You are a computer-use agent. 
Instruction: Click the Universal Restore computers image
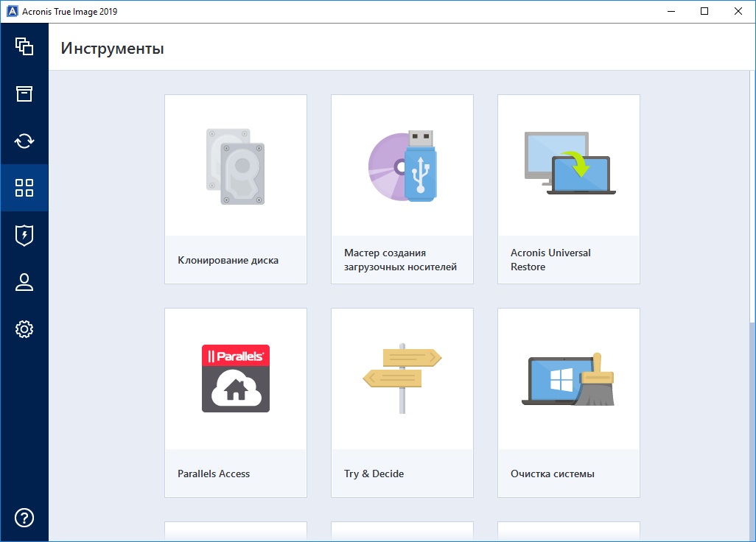pyautogui.click(x=569, y=163)
